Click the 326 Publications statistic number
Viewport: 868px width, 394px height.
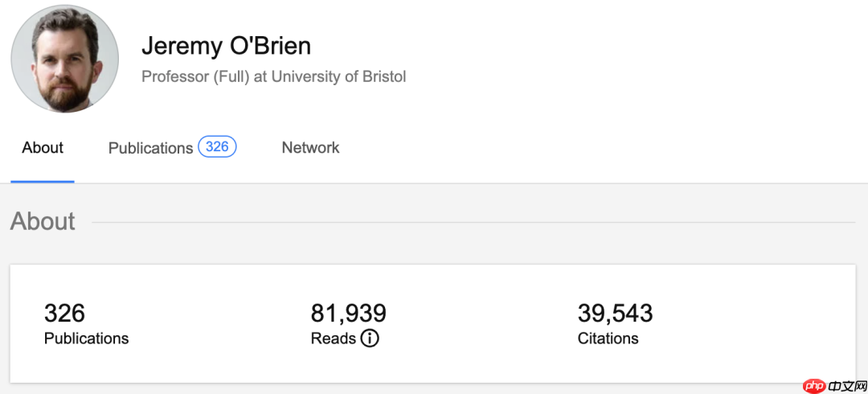(x=64, y=313)
